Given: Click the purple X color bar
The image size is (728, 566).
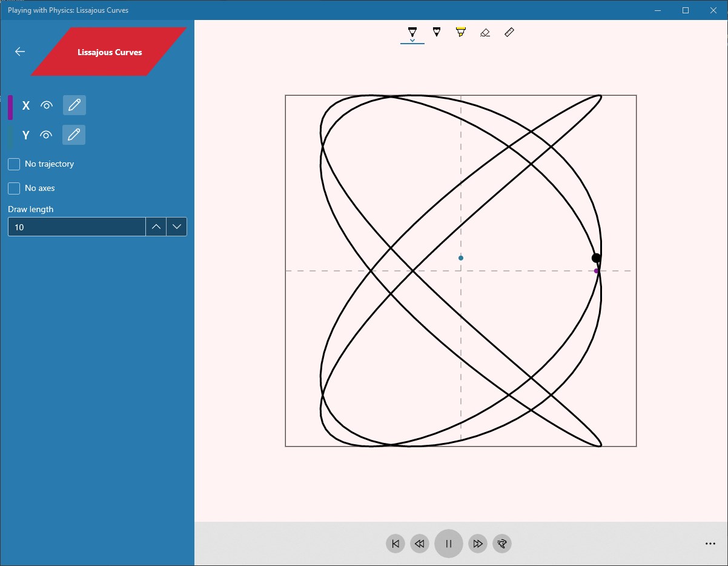Looking at the screenshot, I should pos(10,107).
